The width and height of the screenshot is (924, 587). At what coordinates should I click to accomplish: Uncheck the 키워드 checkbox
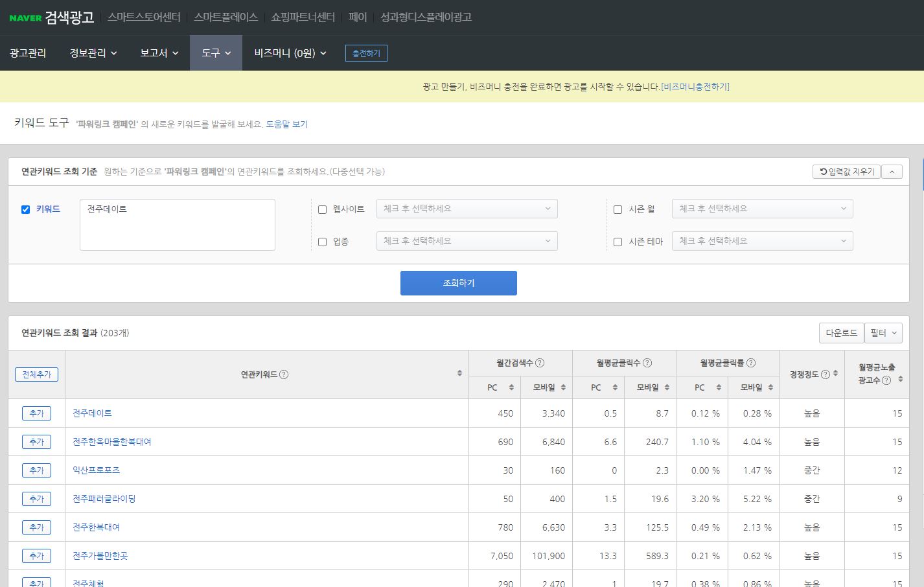pos(26,209)
